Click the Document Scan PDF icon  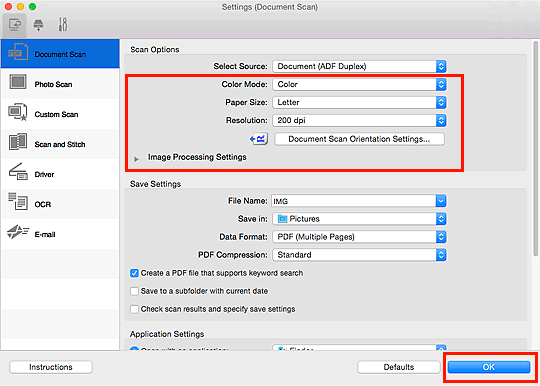[18, 52]
